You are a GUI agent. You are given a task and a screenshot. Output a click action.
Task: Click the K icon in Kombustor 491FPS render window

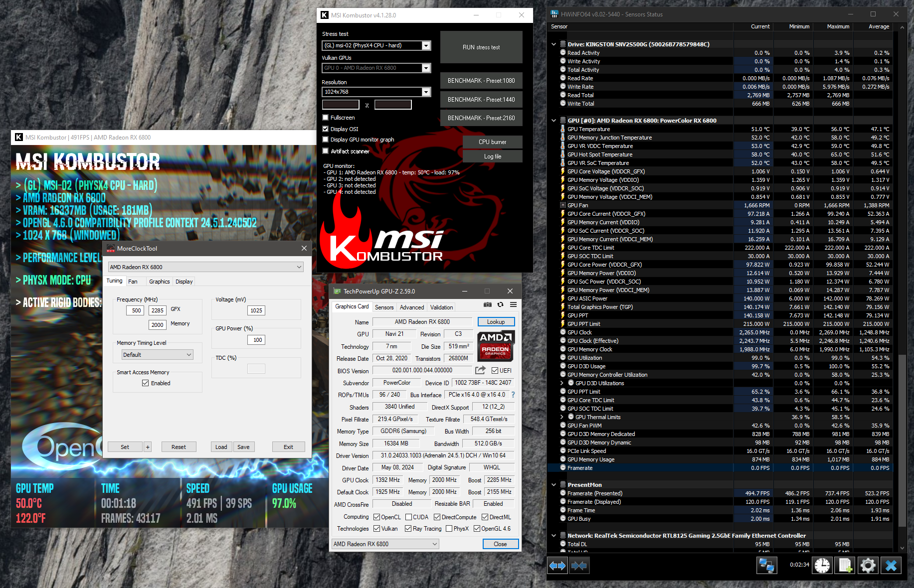click(19, 138)
